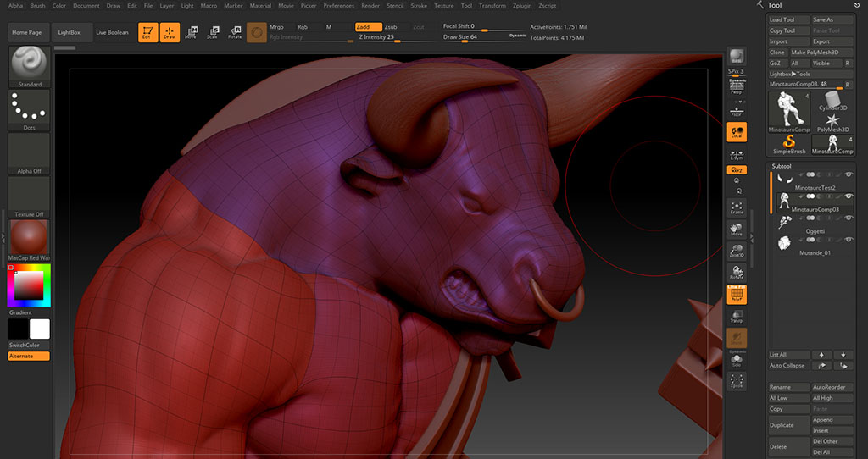Open the Dots stroke picker
The width and height of the screenshot is (868, 459).
click(30, 111)
